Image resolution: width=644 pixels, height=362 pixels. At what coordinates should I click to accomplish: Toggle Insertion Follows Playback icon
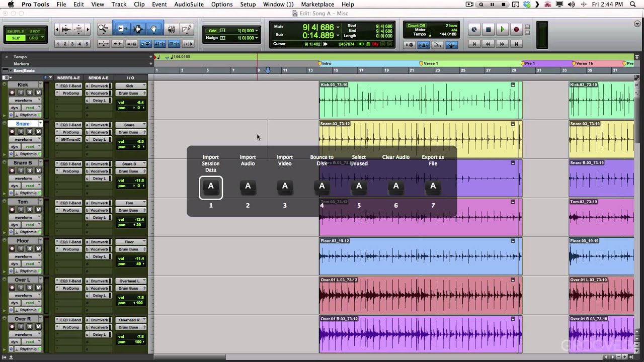pos(188,44)
